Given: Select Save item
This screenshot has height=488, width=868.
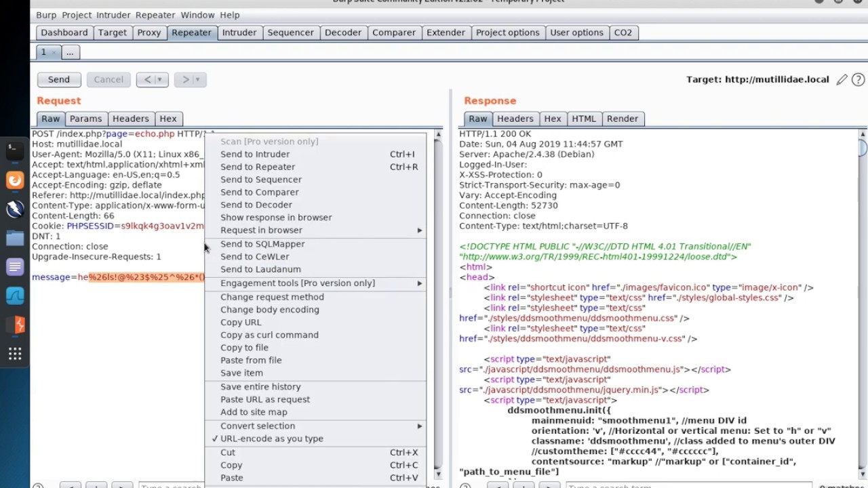Looking at the screenshot, I should coord(316,373).
